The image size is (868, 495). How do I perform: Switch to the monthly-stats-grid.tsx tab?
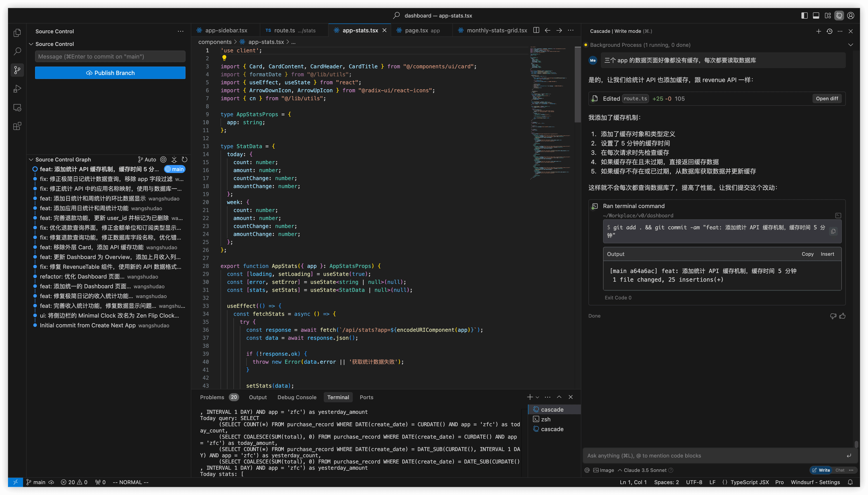coord(496,30)
